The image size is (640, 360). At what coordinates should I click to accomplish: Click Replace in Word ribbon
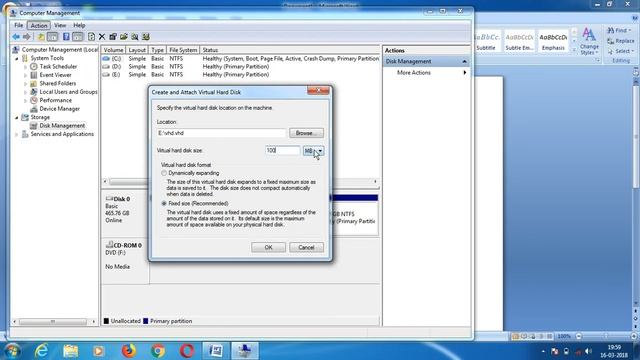621,41
